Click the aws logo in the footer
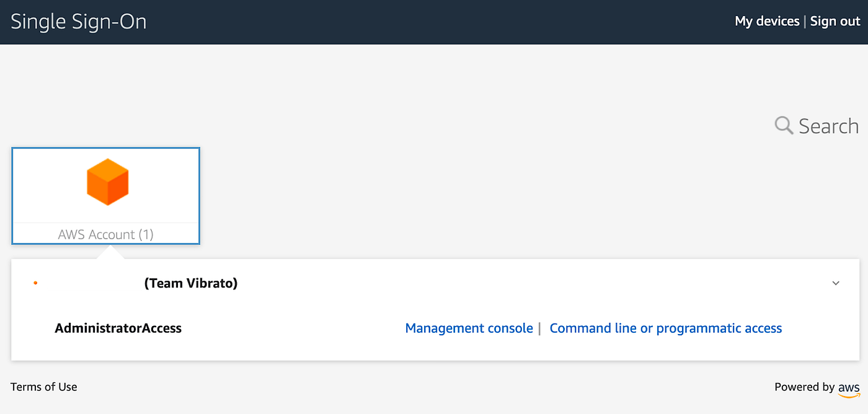This screenshot has width=868, height=414. pyautogui.click(x=849, y=389)
